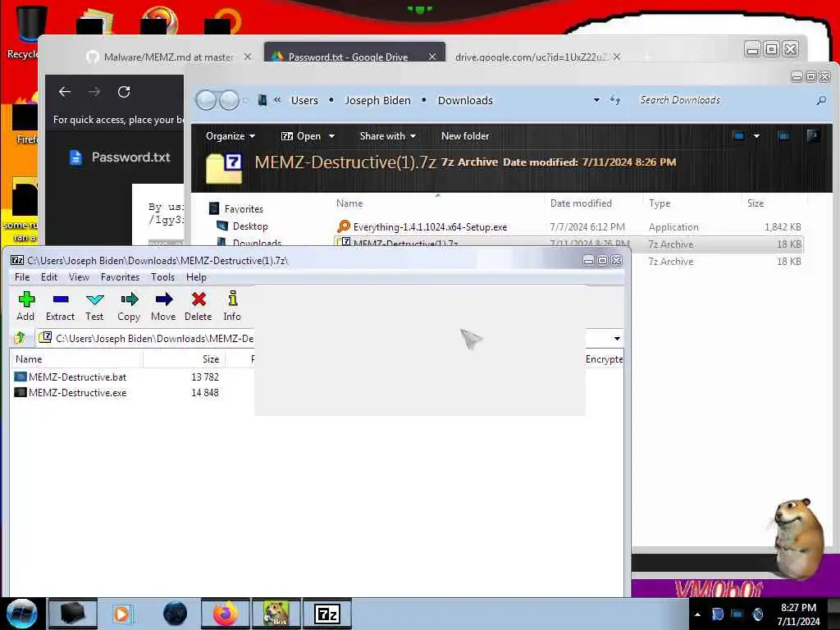Sort Explorer by Type column
Image resolution: width=840 pixels, height=630 pixels.
pos(660,203)
